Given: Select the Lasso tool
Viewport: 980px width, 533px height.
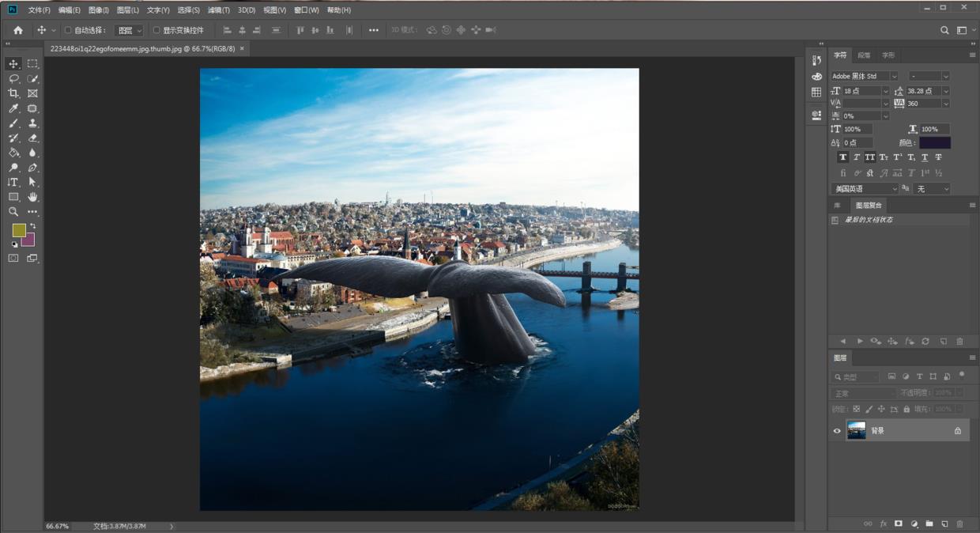Looking at the screenshot, I should (13, 78).
